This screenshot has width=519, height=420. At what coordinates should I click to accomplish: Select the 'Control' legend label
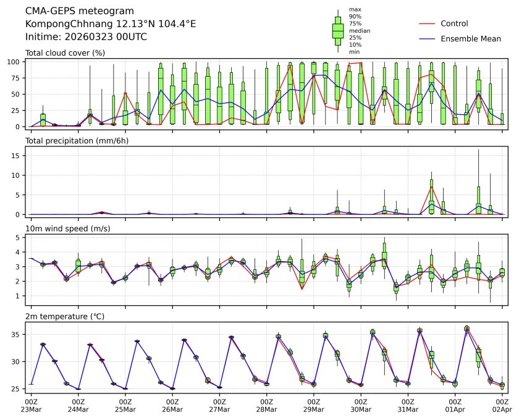tap(454, 23)
